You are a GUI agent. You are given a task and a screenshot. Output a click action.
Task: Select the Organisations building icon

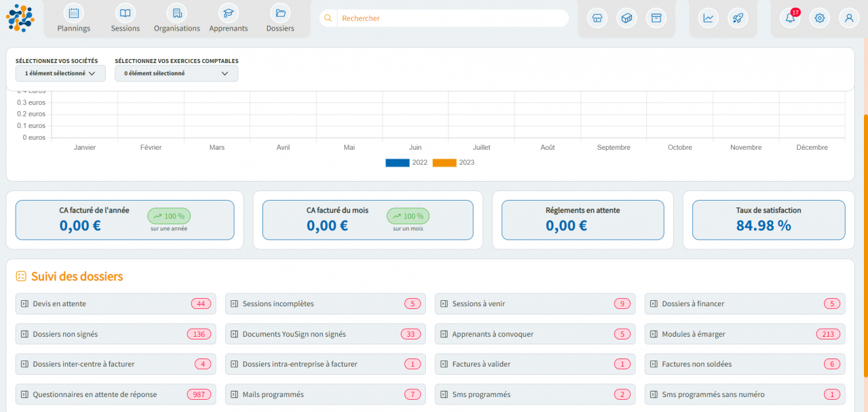tap(176, 13)
